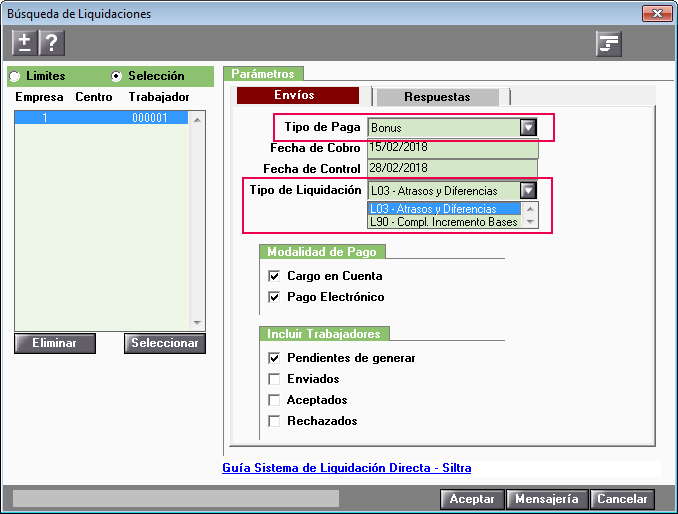Click the Cancelar button
This screenshot has width=678, height=514.
coord(622,499)
